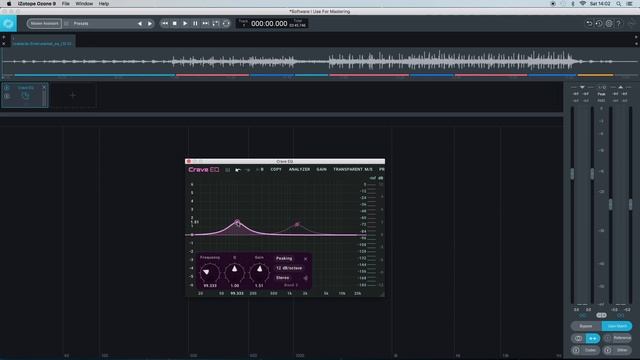
Task: Click the undo history icon
Action: click(x=599, y=24)
